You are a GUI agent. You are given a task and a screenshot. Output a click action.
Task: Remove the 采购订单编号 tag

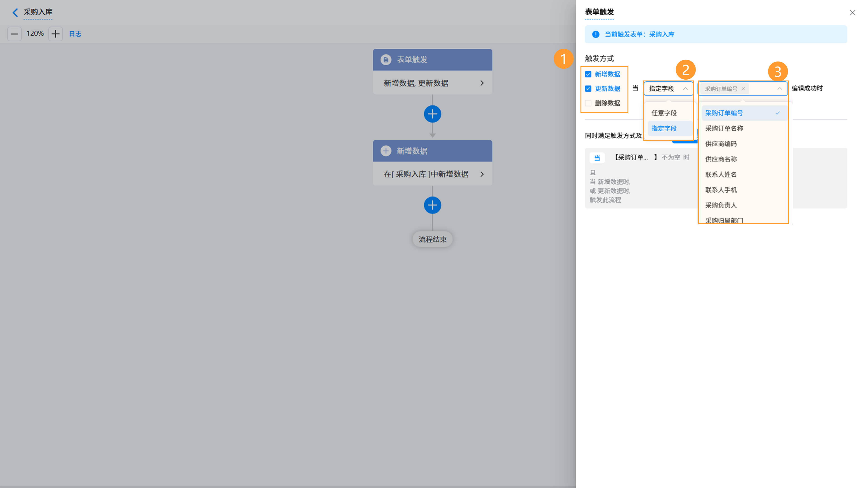pyautogui.click(x=743, y=89)
